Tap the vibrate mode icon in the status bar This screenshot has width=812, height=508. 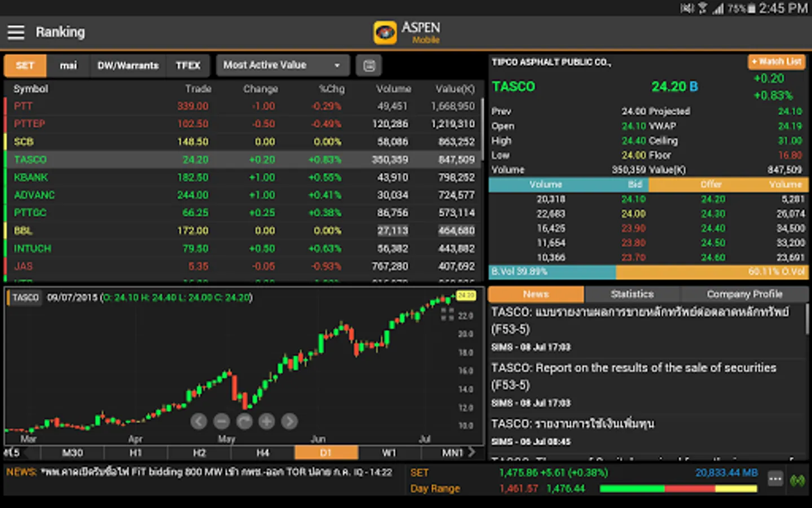[687, 8]
